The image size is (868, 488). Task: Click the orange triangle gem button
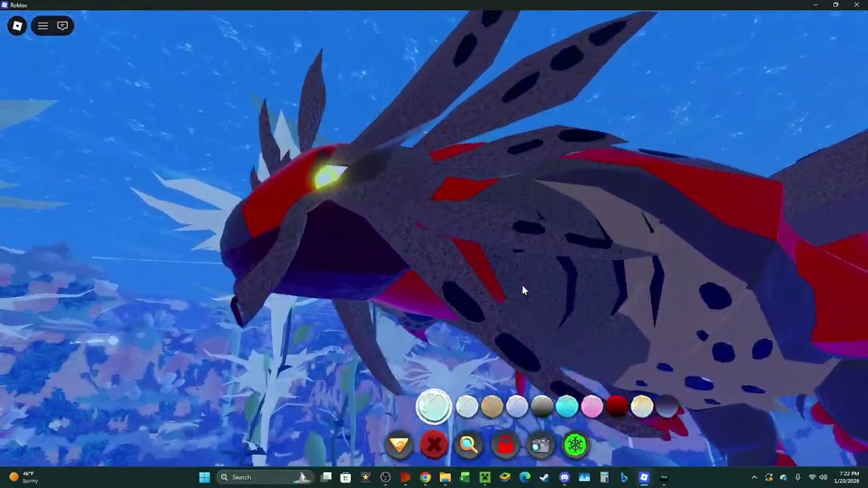[399, 445]
